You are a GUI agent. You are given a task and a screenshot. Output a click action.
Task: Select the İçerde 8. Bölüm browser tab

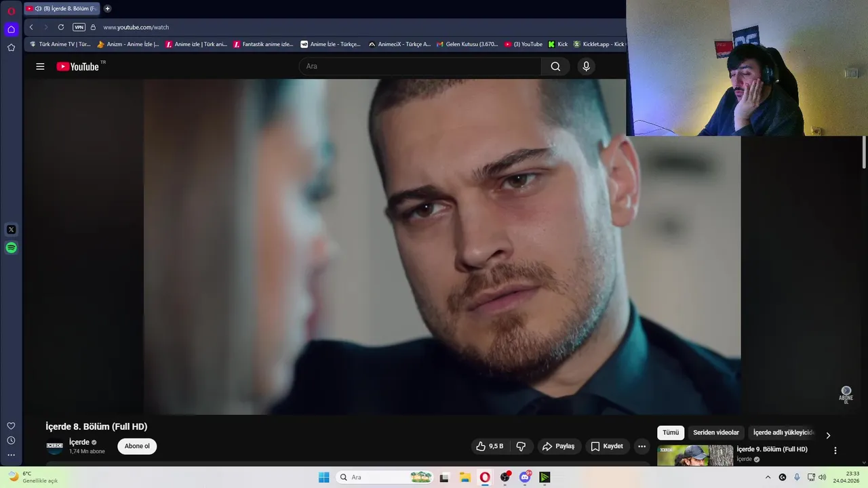click(62, 9)
